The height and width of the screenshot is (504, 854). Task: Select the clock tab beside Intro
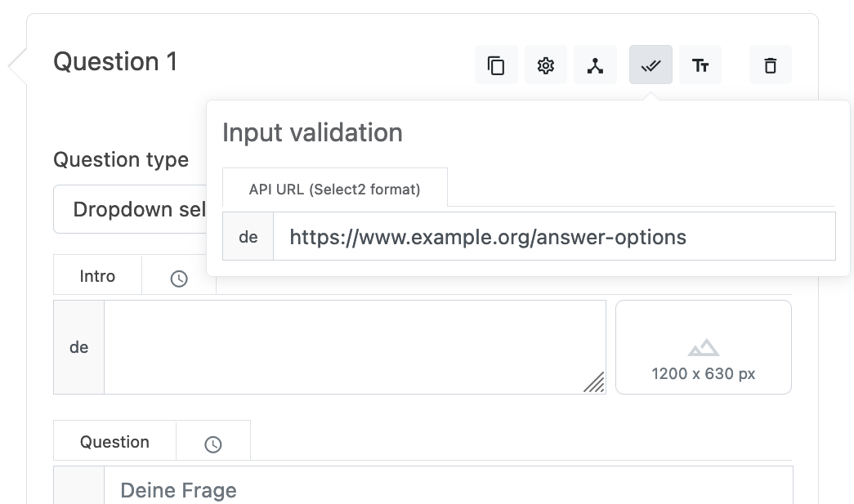pyautogui.click(x=179, y=278)
